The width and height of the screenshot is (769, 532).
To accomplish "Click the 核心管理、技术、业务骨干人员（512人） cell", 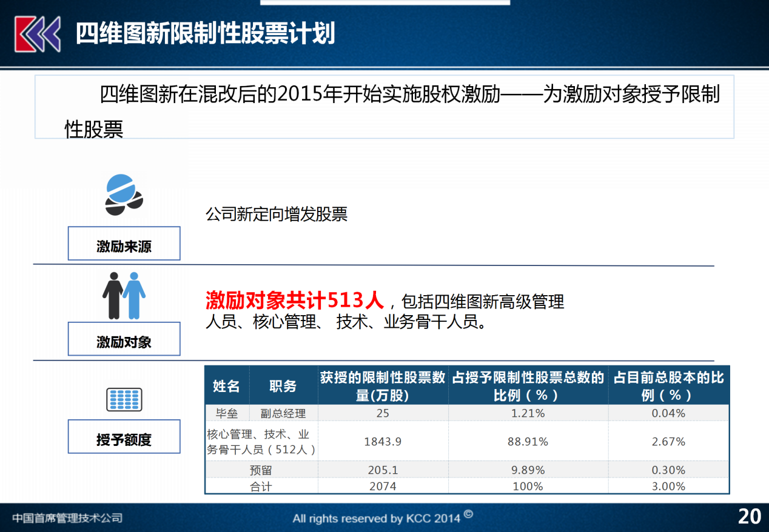I will 261,442.
